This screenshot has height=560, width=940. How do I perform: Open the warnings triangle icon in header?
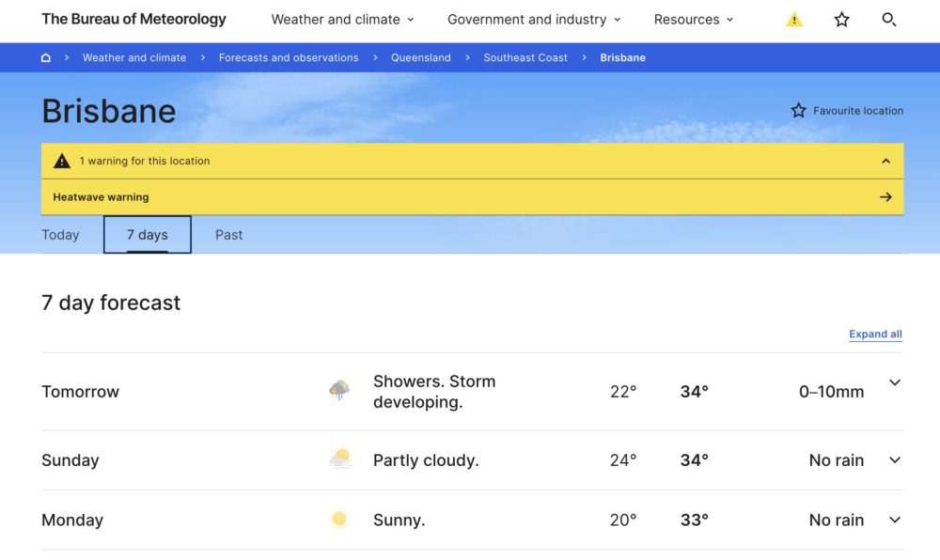pos(794,20)
